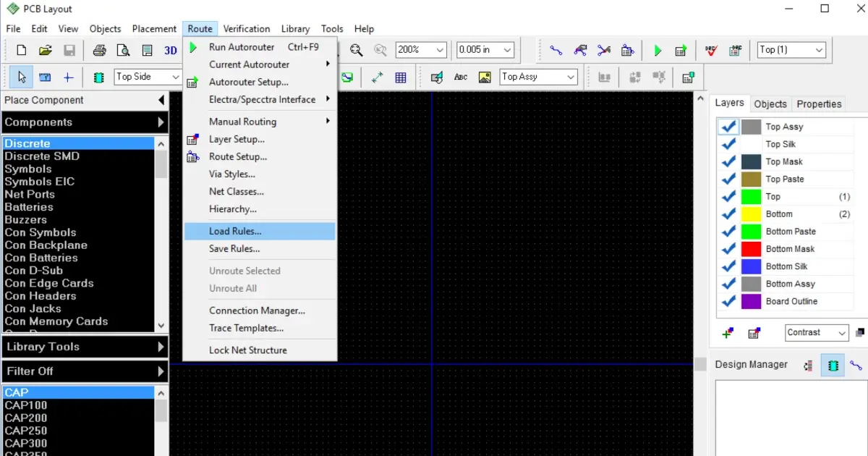Activate the place component chip icon
Image resolution: width=868 pixels, height=456 pixels.
98,77
